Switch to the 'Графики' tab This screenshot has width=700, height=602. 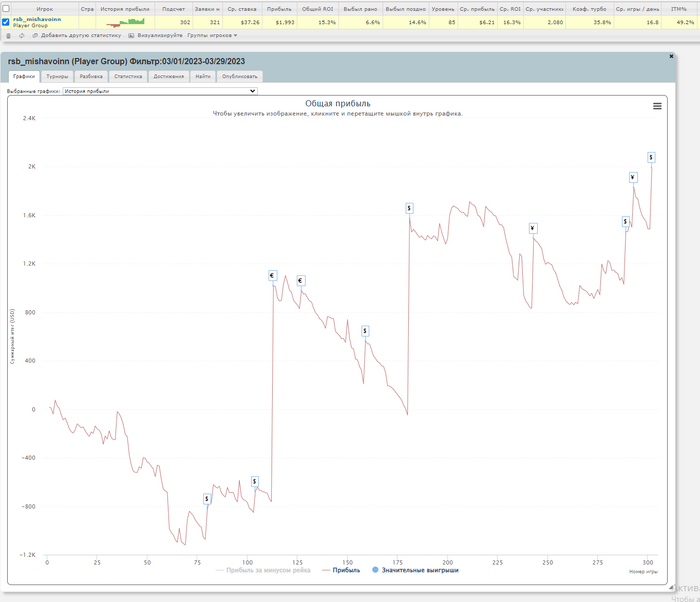(24, 77)
